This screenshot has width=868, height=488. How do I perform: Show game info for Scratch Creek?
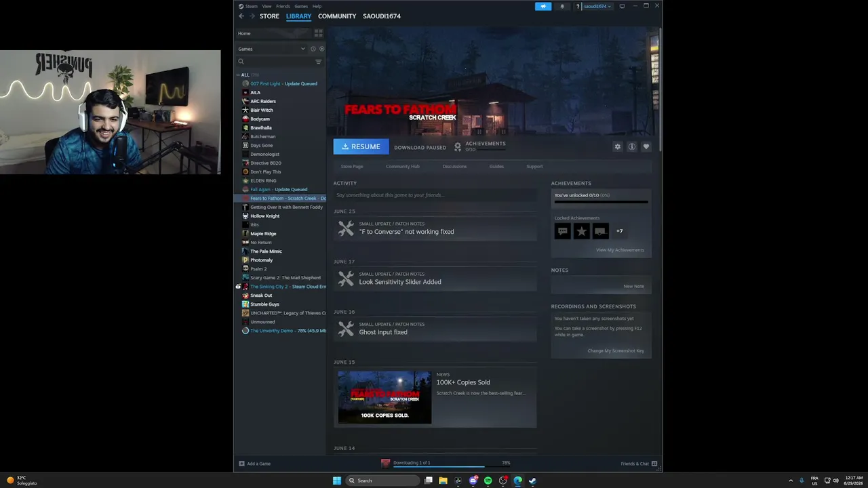pos(631,146)
